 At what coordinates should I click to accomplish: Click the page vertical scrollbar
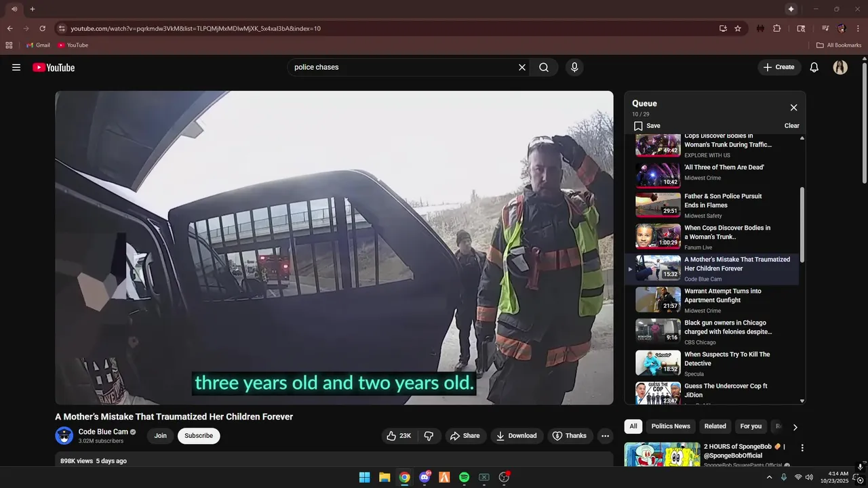coord(864,122)
